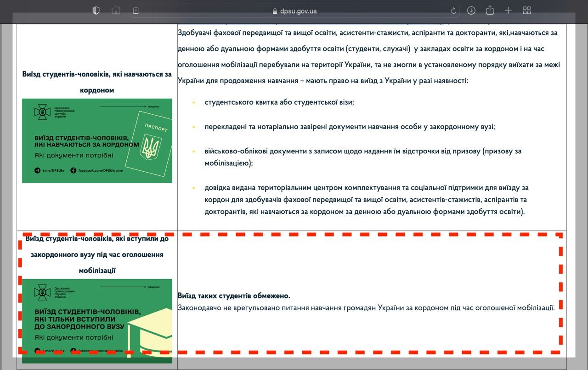
Task: Click bold text 'Виїзд таких студентів обмежено.'
Action: 234,296
